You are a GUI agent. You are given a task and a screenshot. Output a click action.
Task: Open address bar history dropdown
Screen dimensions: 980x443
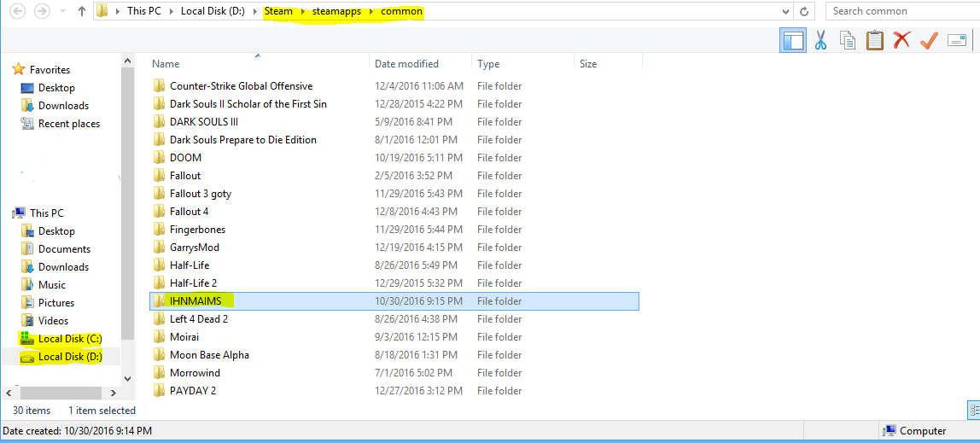[785, 11]
